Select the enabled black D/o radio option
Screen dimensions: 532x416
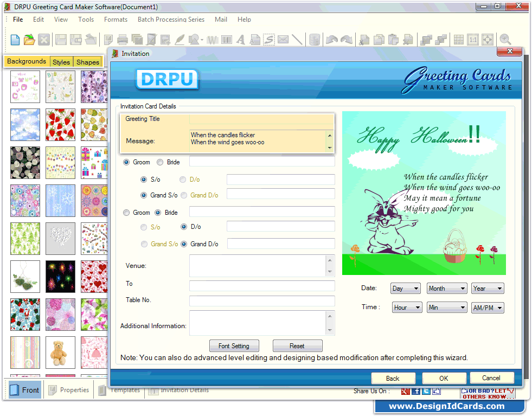(183, 227)
